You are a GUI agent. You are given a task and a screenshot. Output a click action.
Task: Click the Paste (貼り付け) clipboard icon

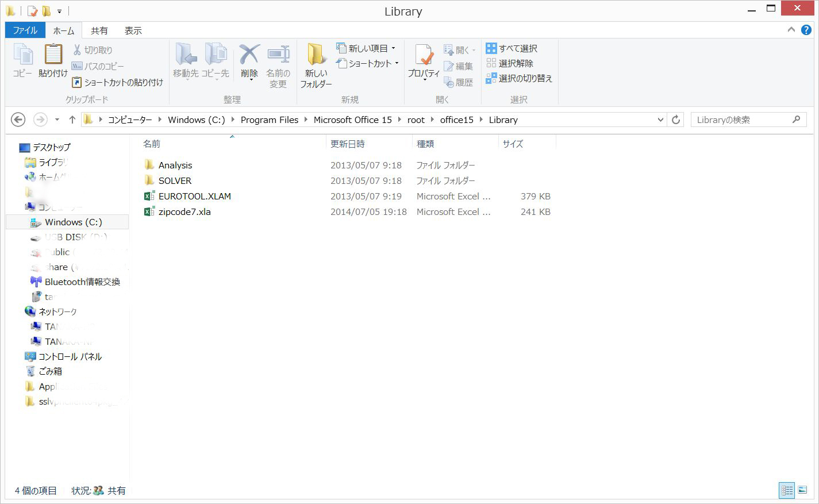click(53, 60)
